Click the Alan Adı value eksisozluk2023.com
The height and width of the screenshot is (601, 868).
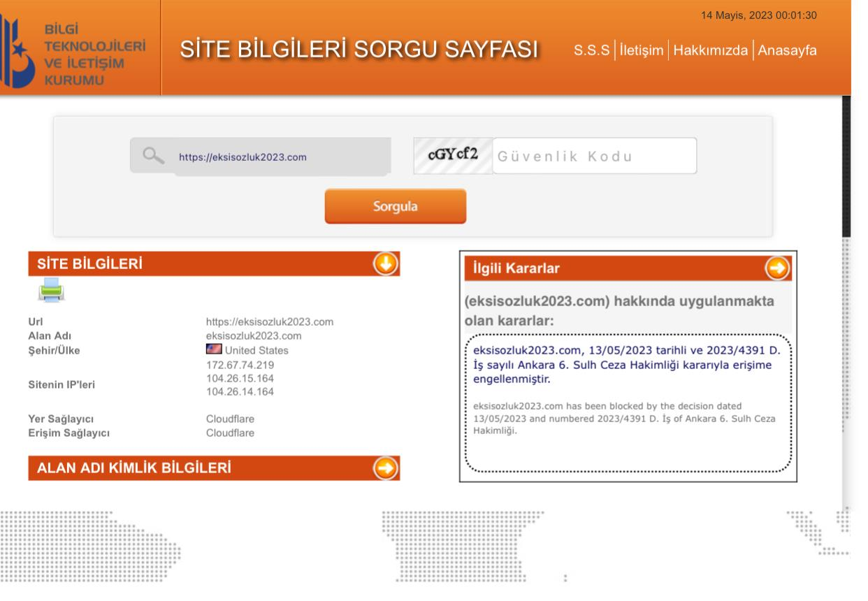(x=254, y=335)
